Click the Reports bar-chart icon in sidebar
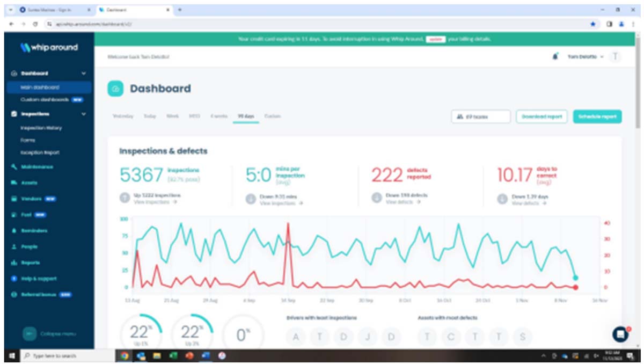 [14, 263]
